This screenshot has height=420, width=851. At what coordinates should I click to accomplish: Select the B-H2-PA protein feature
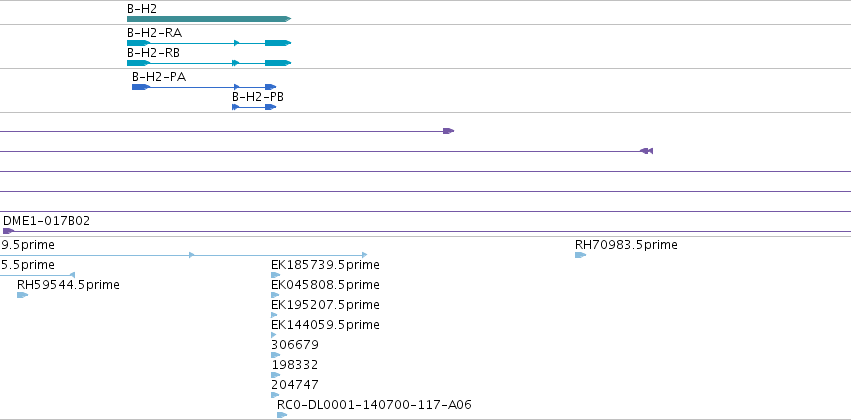tap(204, 87)
